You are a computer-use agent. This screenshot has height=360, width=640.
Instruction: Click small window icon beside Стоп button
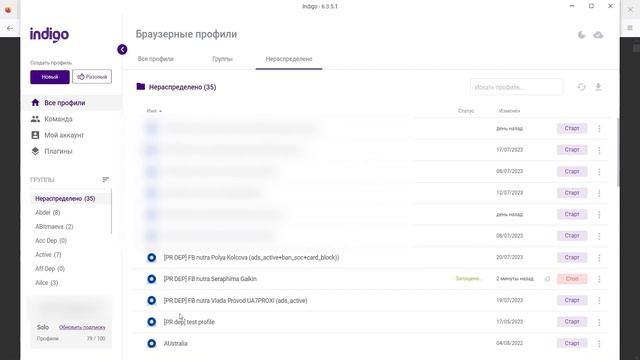click(x=547, y=279)
